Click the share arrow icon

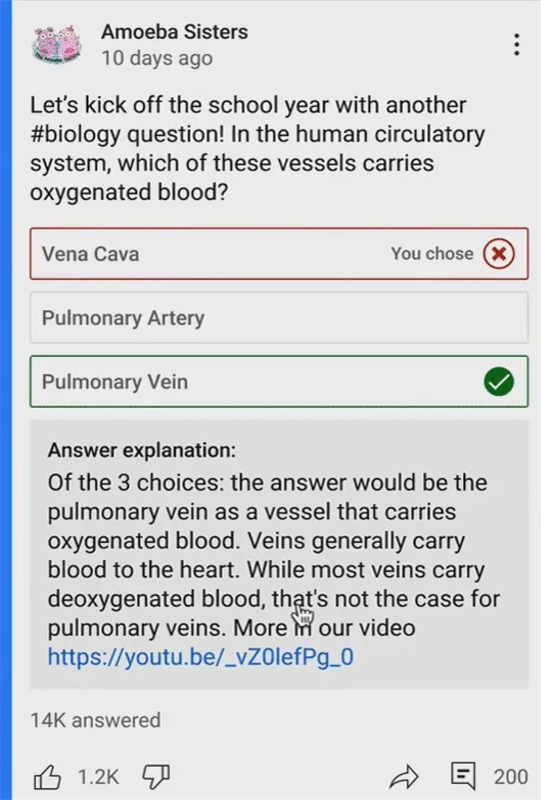[404, 777]
